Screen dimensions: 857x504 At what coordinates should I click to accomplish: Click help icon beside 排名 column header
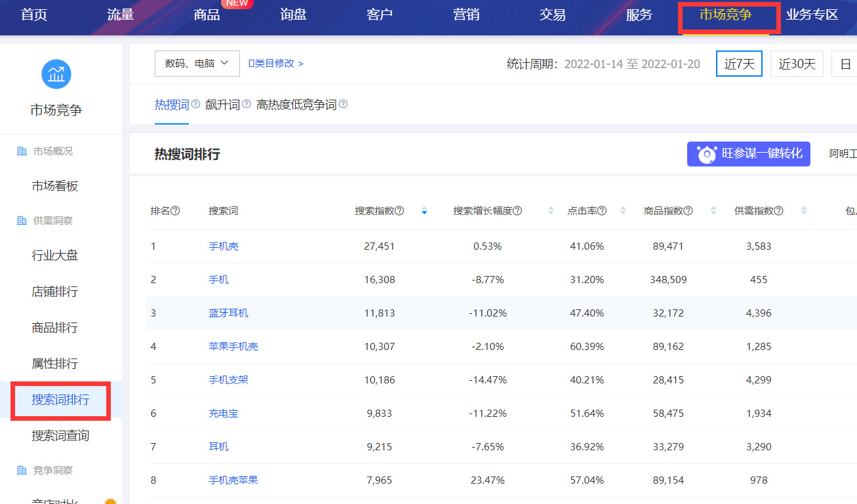(x=175, y=211)
